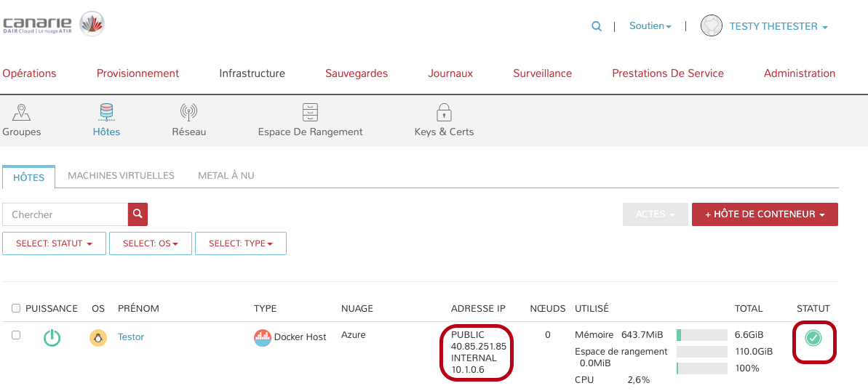Viewport: 868px width, 391px height.
Task: Switch to the MACHINES VIRTUELLES tab
Action: [x=121, y=176]
